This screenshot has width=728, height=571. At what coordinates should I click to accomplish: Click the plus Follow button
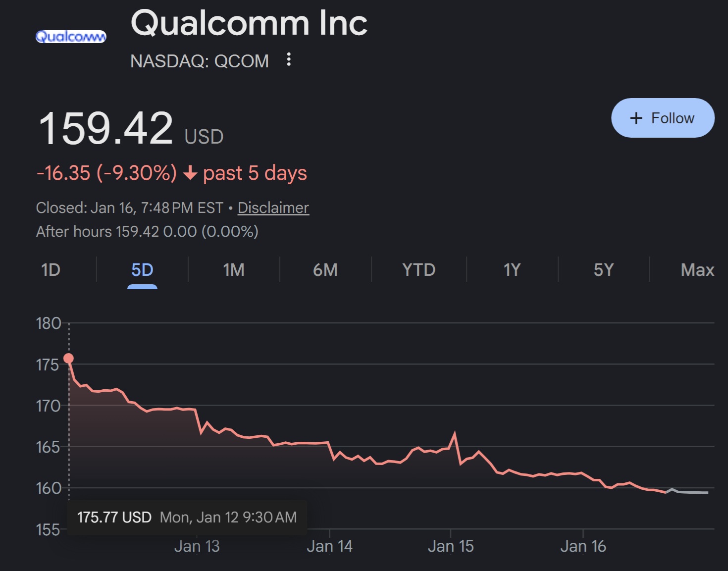click(663, 118)
